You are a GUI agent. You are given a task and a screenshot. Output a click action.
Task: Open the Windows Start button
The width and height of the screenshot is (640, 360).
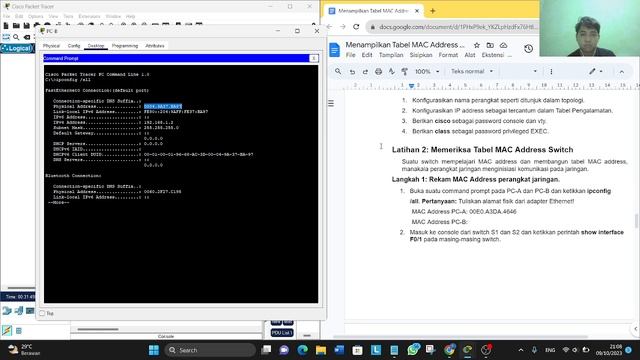pyautogui.click(x=154, y=350)
